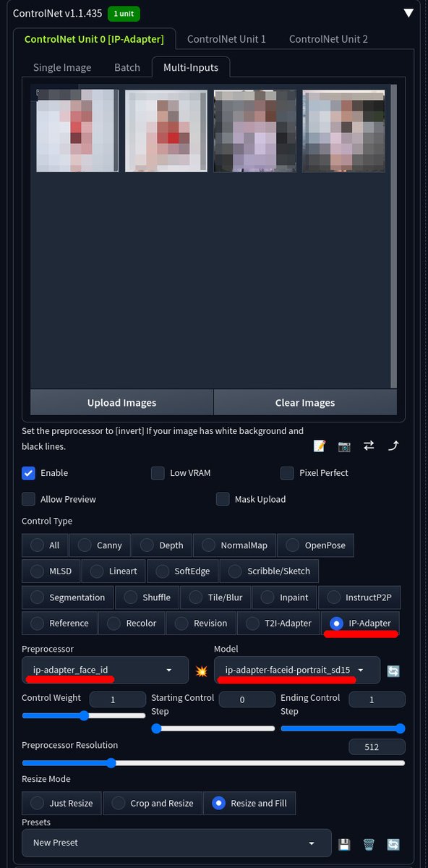
Task: Adjust the Ending Control Step slider
Action: (343, 728)
